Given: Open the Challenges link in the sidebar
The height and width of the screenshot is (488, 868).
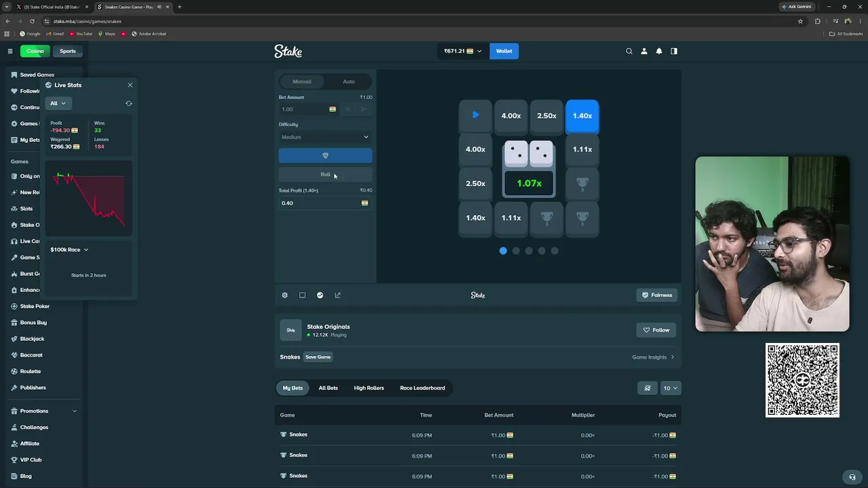Looking at the screenshot, I should point(30,427).
